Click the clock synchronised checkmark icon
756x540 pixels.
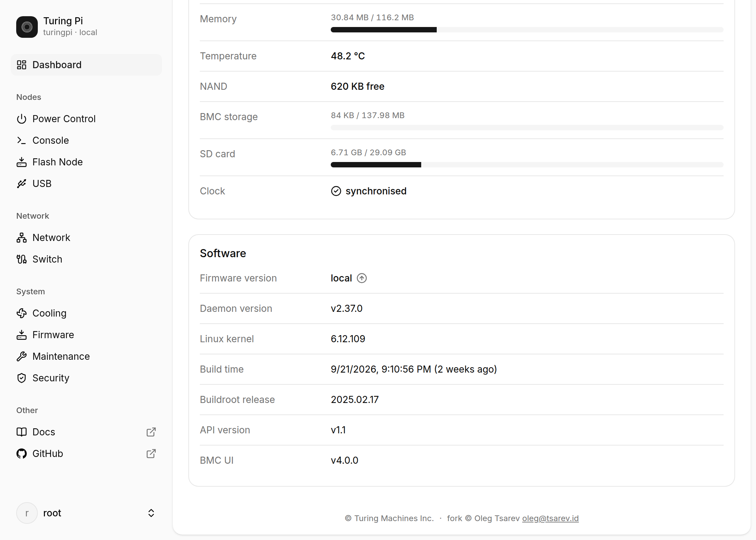pyautogui.click(x=336, y=191)
